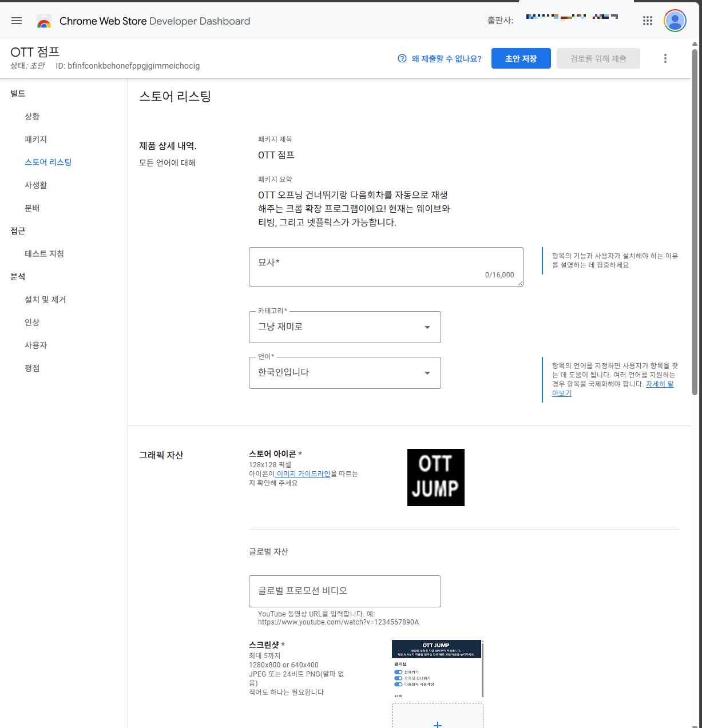The height and width of the screenshot is (728, 702).
Task: Open '인상' analytics item
Action: coord(32,323)
